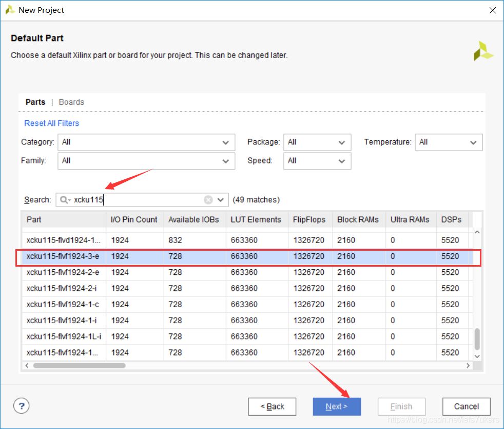This screenshot has width=504, height=429.
Task: Click the vertical scrollbar thumb
Action: 477,339
